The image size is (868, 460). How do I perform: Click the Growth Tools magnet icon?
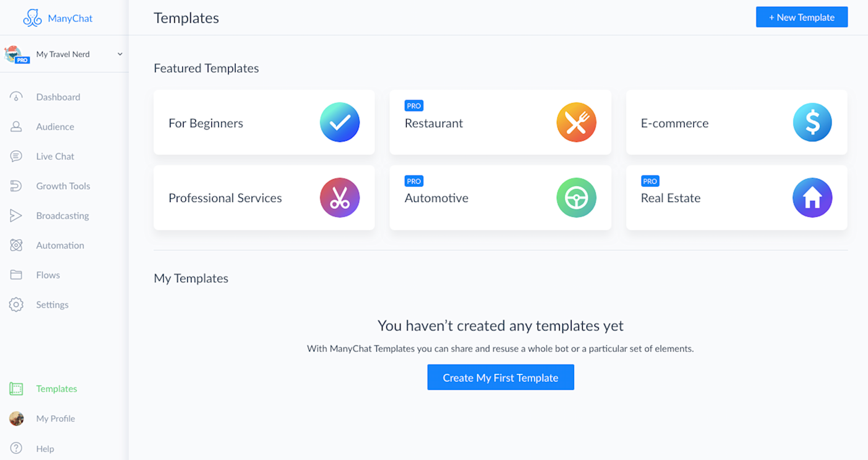click(x=16, y=186)
